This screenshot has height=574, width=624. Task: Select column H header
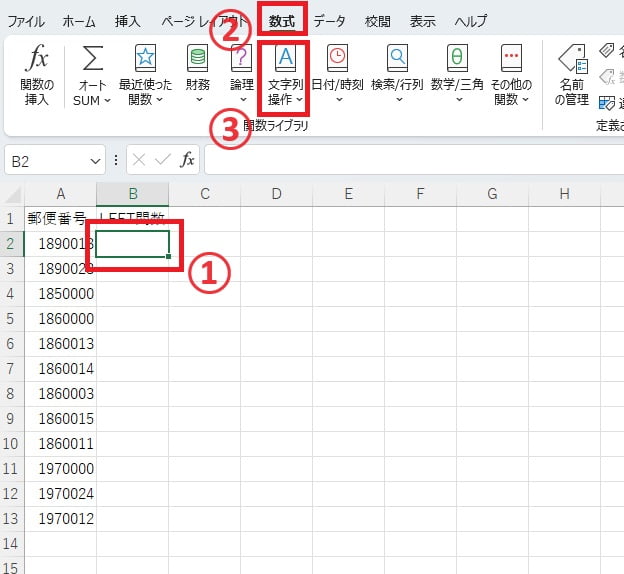564,194
